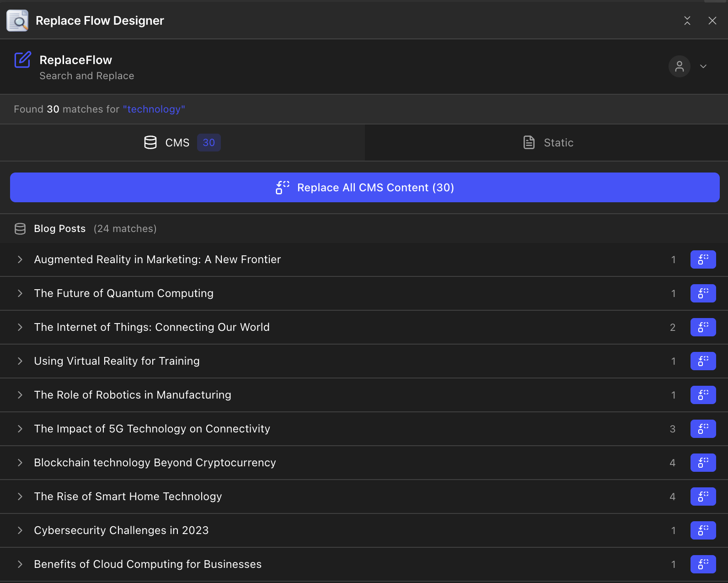Click the CMS 30 count badge
728x583 pixels.
(209, 143)
